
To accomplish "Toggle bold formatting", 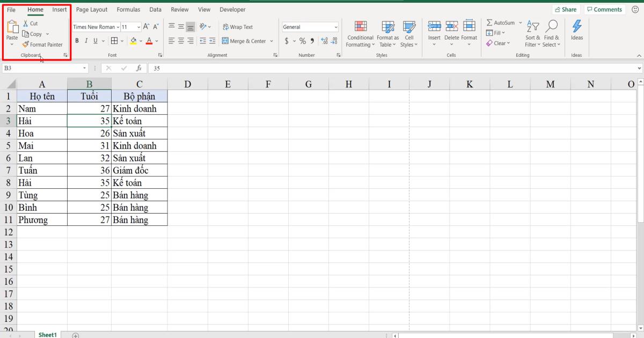I will pos(77,40).
